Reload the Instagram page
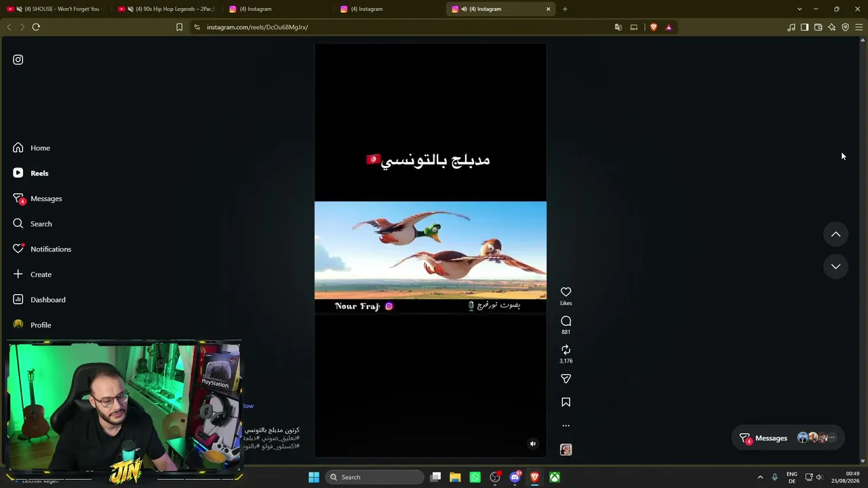 click(36, 27)
